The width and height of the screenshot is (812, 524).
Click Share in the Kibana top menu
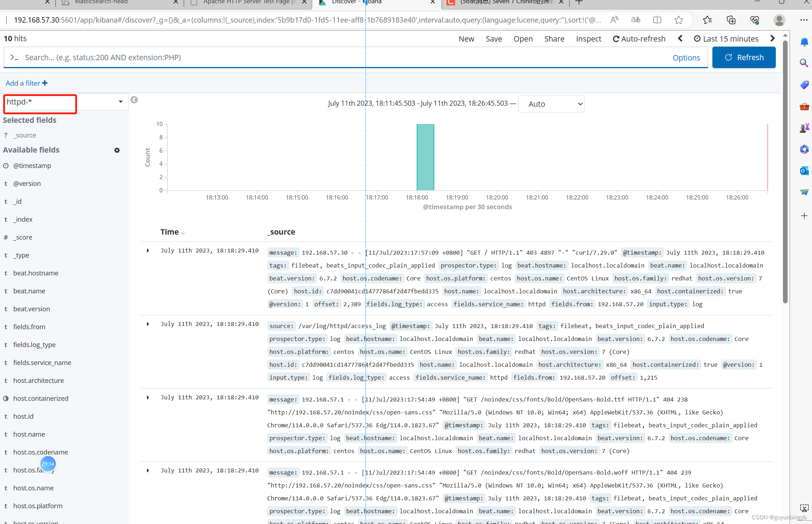click(x=554, y=39)
